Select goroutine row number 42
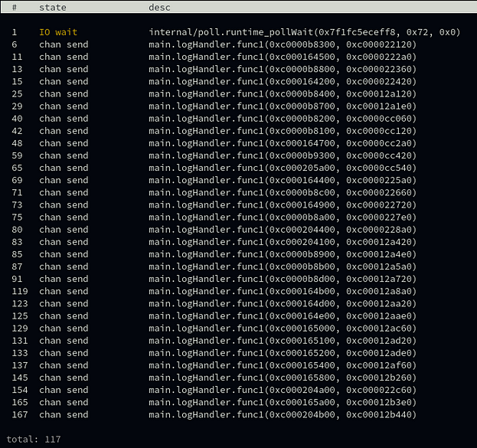This screenshot has width=477, height=448. tap(239, 131)
